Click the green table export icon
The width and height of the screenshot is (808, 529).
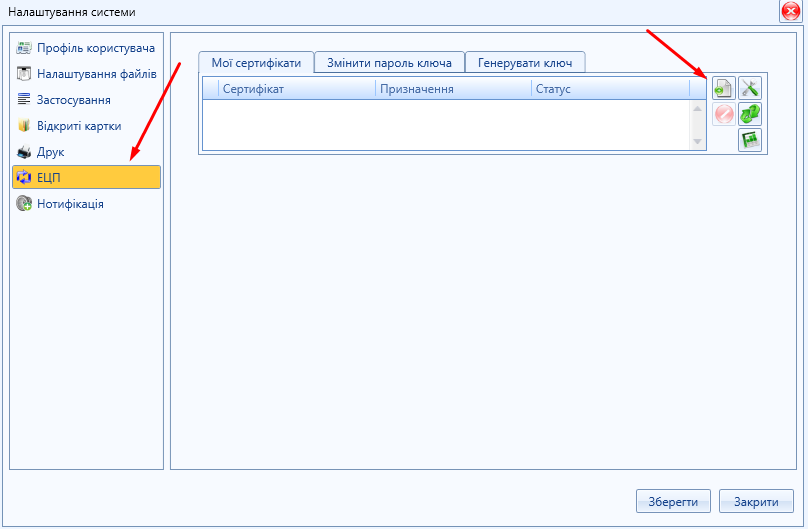(x=750, y=140)
